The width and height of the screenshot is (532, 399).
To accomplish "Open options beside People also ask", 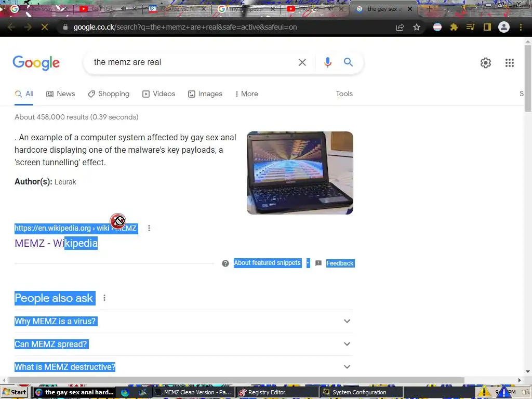I will [x=104, y=298].
